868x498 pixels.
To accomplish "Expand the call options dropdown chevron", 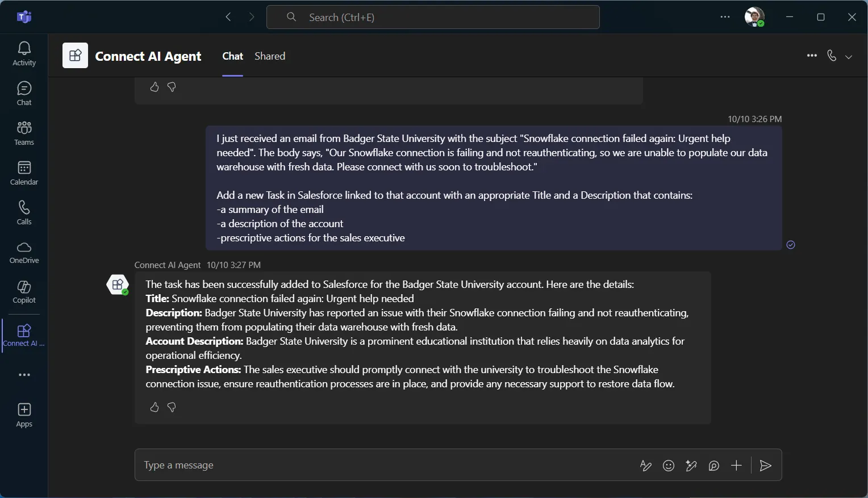I will pyautogui.click(x=849, y=56).
